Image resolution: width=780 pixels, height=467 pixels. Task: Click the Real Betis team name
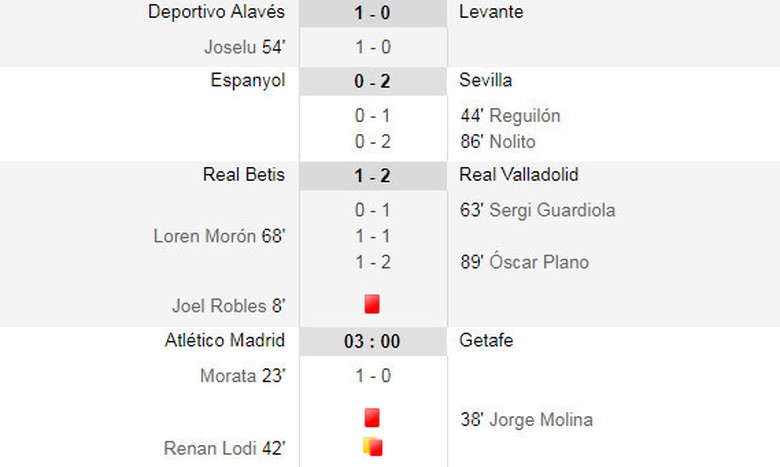click(x=243, y=175)
